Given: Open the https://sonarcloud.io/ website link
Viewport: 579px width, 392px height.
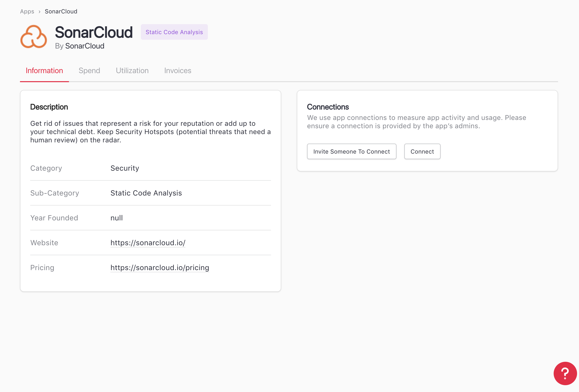Looking at the screenshot, I should pos(148,243).
